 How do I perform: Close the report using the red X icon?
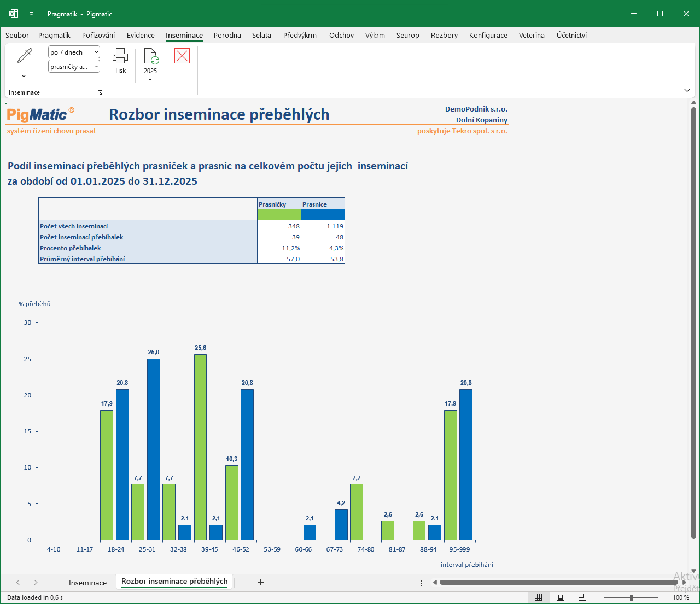coord(182,56)
